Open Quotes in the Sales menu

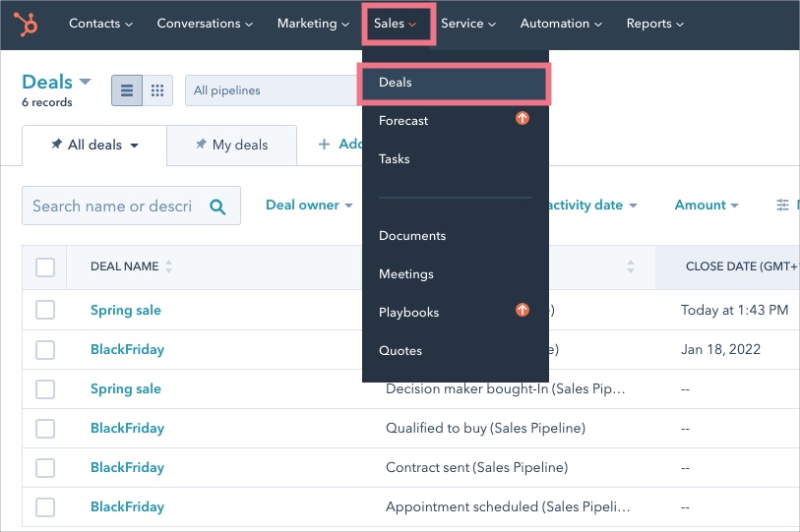(x=400, y=350)
